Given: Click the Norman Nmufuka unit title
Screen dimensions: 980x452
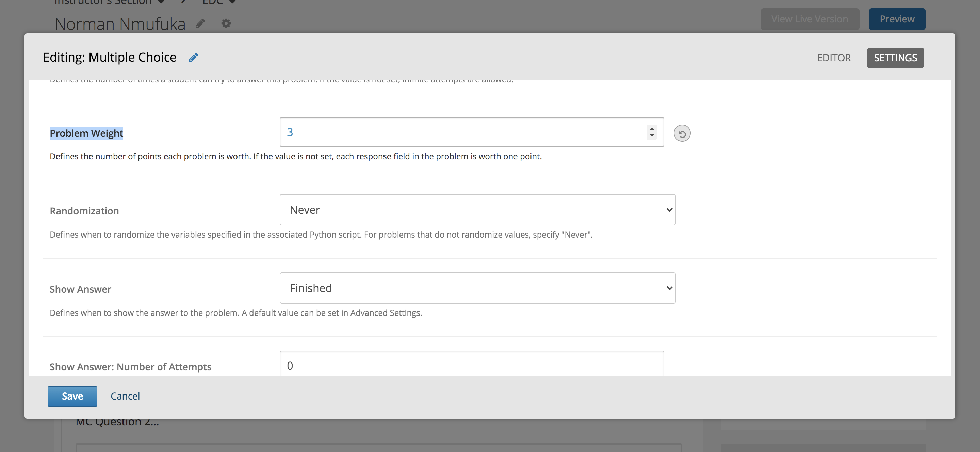Looking at the screenshot, I should [120, 24].
